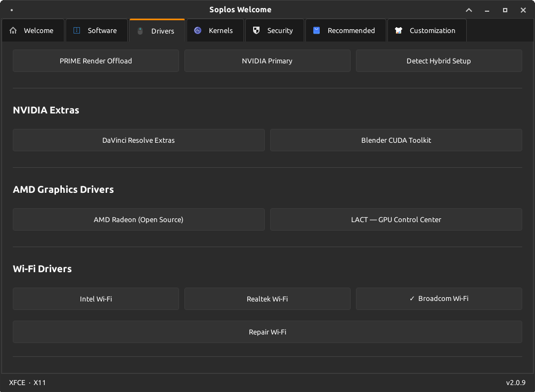Click the AMD Graphics Drivers heading
This screenshot has height=392, width=535.
63,190
